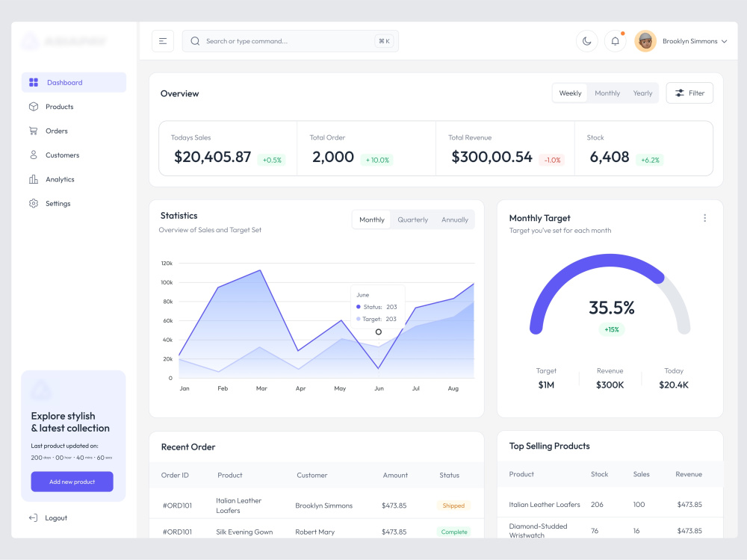Click Brooklyn Simmons avatar picture
The height and width of the screenshot is (560, 747).
point(645,41)
